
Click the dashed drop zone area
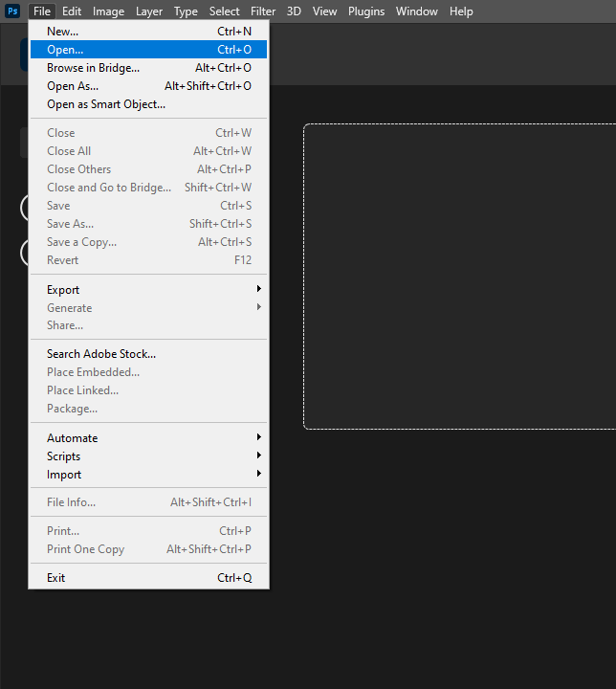pos(459,277)
